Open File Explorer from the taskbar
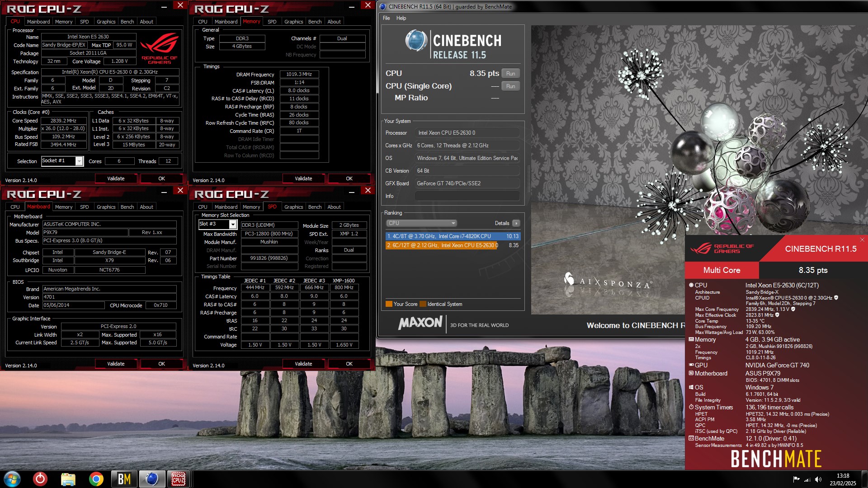The height and width of the screenshot is (488, 868). [x=68, y=479]
